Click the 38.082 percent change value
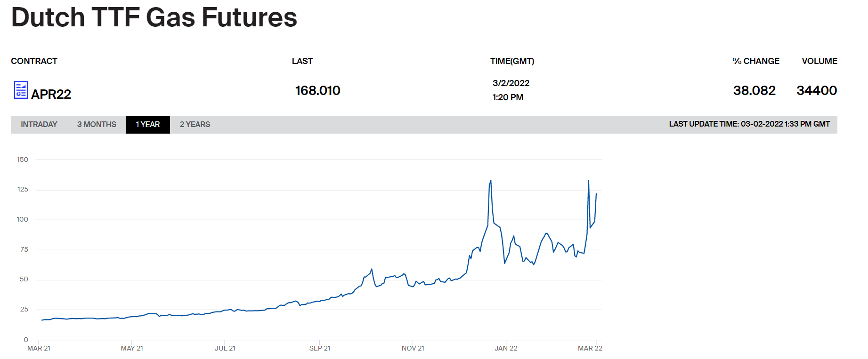The image size is (868, 359). (x=754, y=91)
